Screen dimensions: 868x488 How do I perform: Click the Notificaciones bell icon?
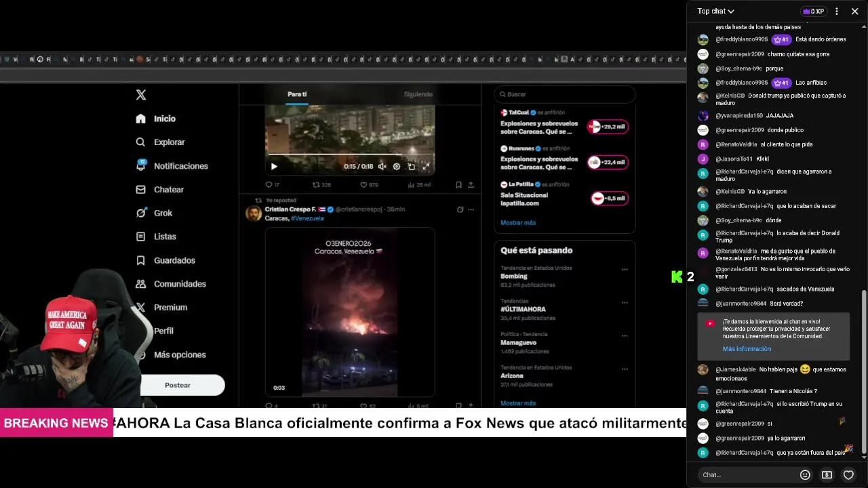(140, 166)
